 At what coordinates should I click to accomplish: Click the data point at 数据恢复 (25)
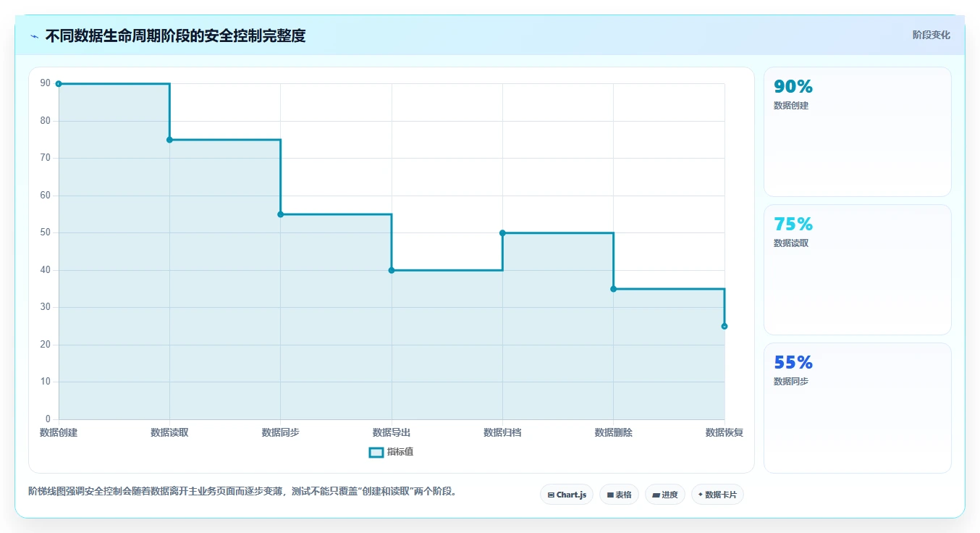(725, 326)
